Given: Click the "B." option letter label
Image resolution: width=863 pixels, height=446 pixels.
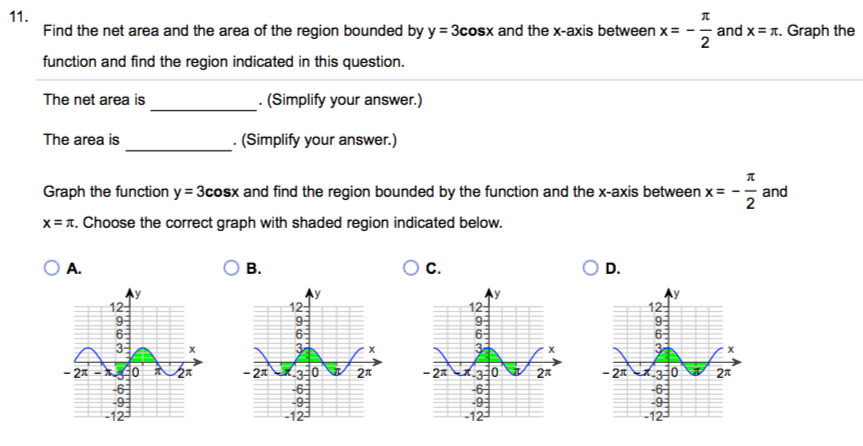Looking at the screenshot, I should coord(254,267).
